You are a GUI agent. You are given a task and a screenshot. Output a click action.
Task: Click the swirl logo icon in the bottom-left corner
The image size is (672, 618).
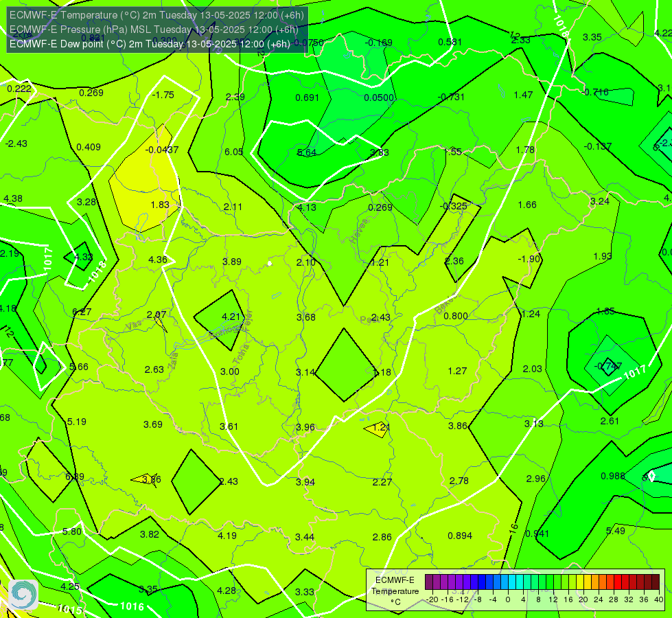(x=23, y=595)
